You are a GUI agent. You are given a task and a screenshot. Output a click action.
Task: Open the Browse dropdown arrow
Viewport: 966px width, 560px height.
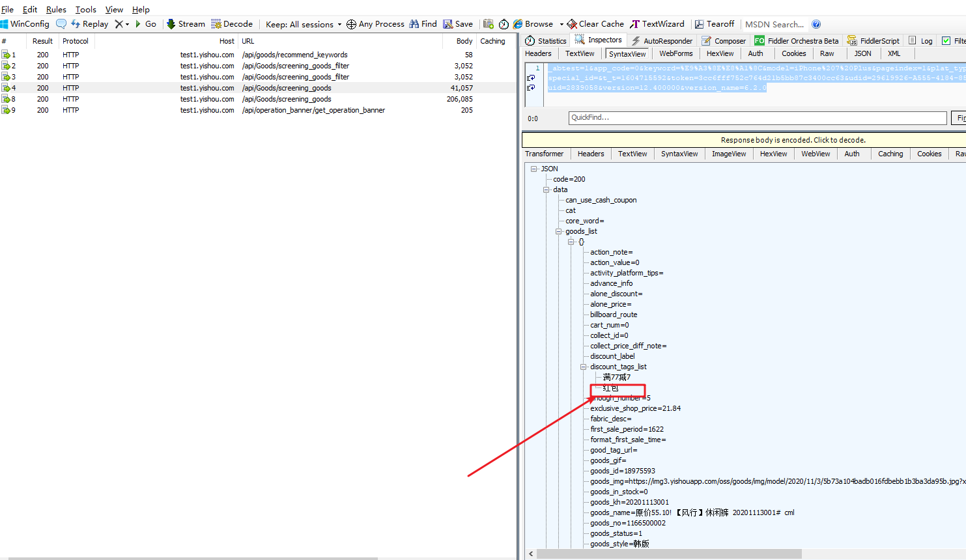pos(561,24)
